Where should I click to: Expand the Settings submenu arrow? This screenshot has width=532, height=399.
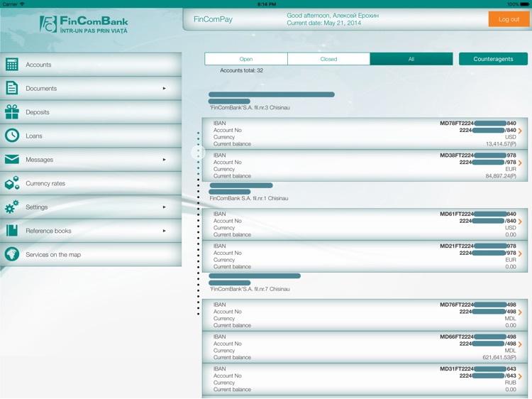point(165,207)
